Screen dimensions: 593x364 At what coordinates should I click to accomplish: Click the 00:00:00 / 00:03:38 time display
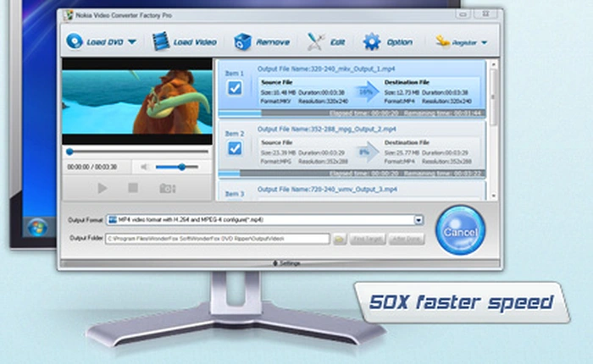(91, 167)
